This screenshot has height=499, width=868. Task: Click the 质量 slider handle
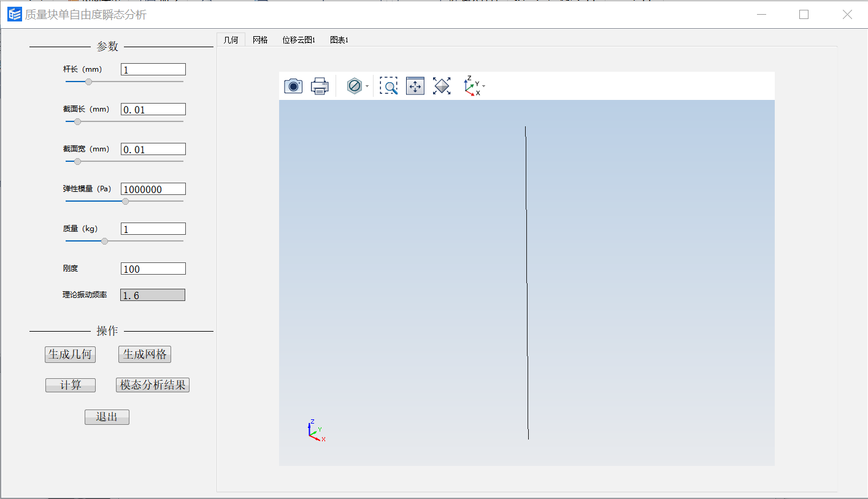[104, 241]
